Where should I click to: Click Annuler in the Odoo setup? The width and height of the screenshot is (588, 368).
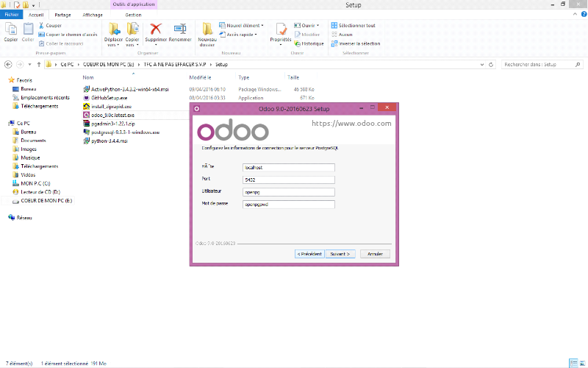click(x=375, y=254)
